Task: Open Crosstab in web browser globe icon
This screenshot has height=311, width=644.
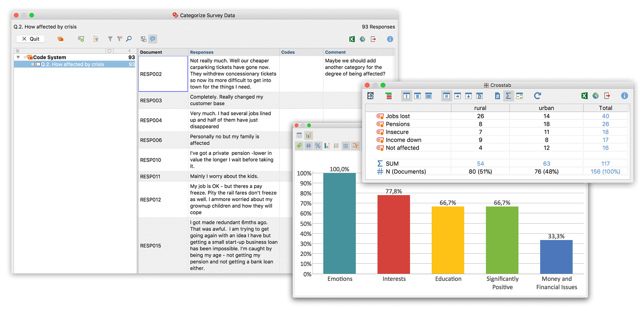Action: pos(596,96)
